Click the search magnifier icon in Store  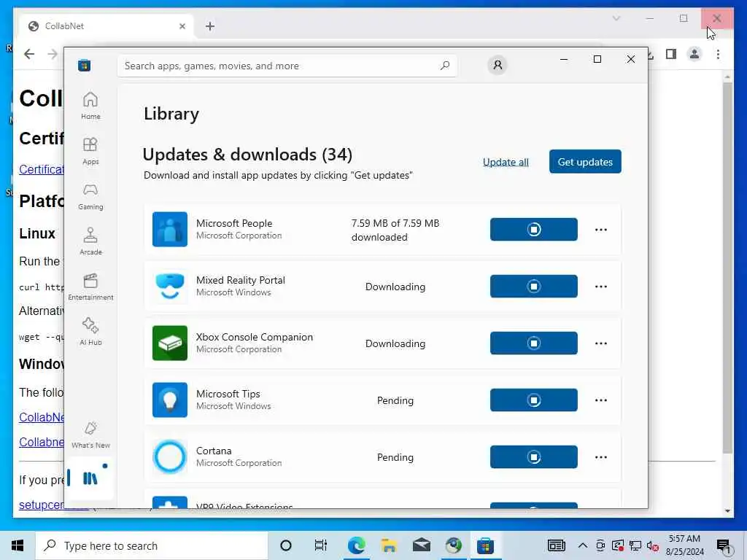coord(444,66)
